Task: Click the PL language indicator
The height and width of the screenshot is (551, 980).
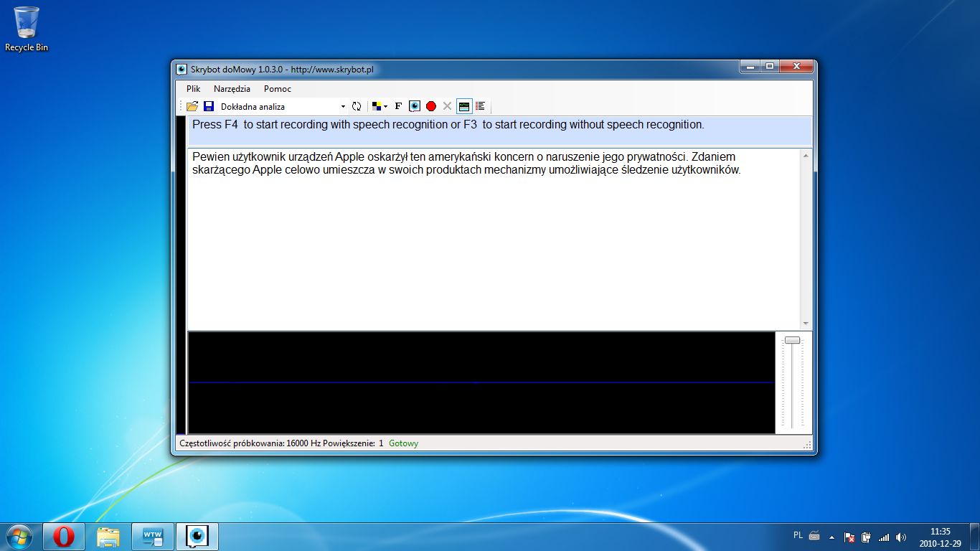Action: (x=798, y=535)
